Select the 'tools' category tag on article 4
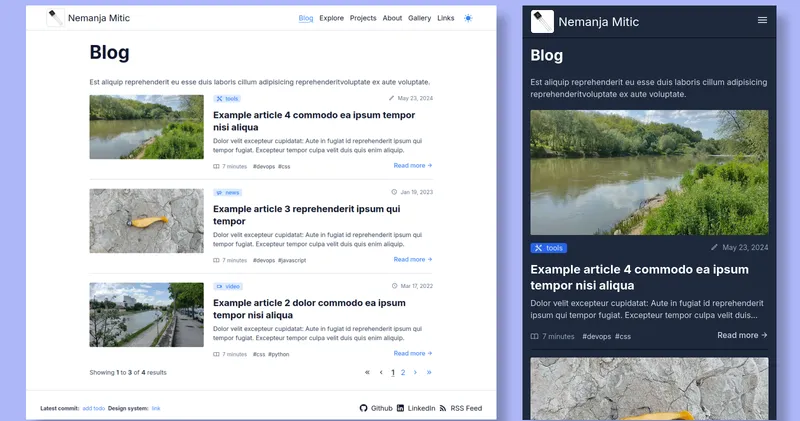 [x=227, y=99]
